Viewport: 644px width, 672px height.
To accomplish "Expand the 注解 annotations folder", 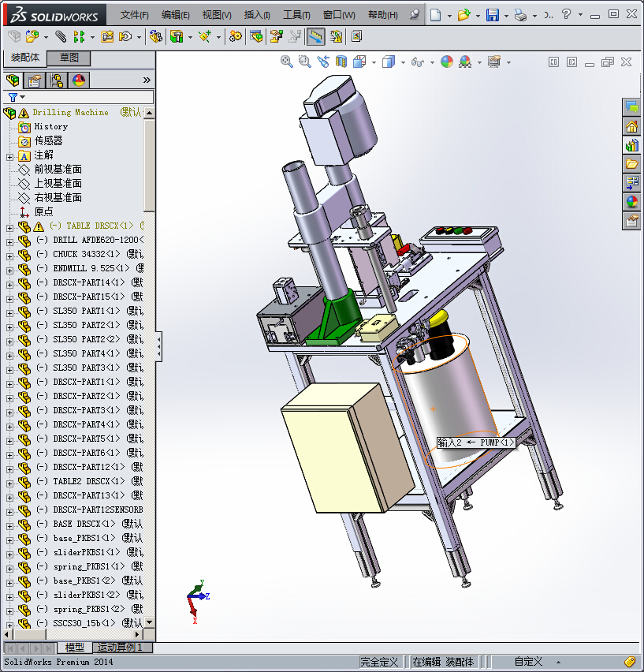I will click(x=9, y=157).
